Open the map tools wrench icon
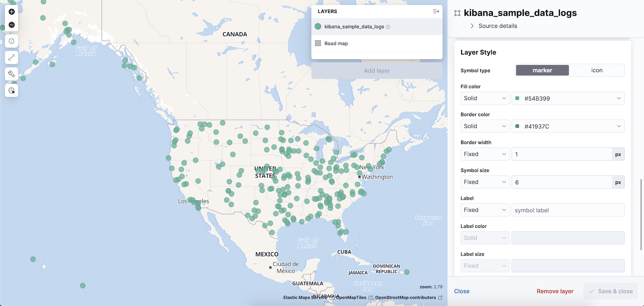The height and width of the screenshot is (306, 644). tap(12, 74)
